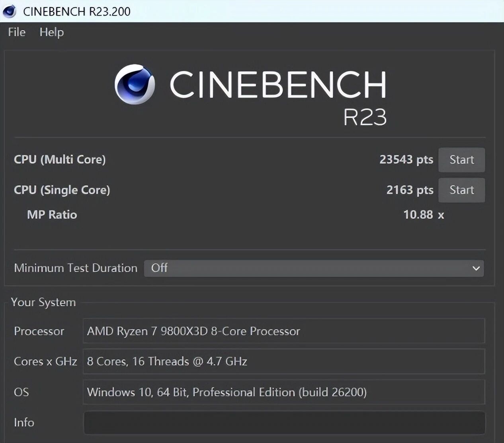Click the 23543 pts multi core score
Viewport: 504px width, 443px height.
tap(406, 159)
